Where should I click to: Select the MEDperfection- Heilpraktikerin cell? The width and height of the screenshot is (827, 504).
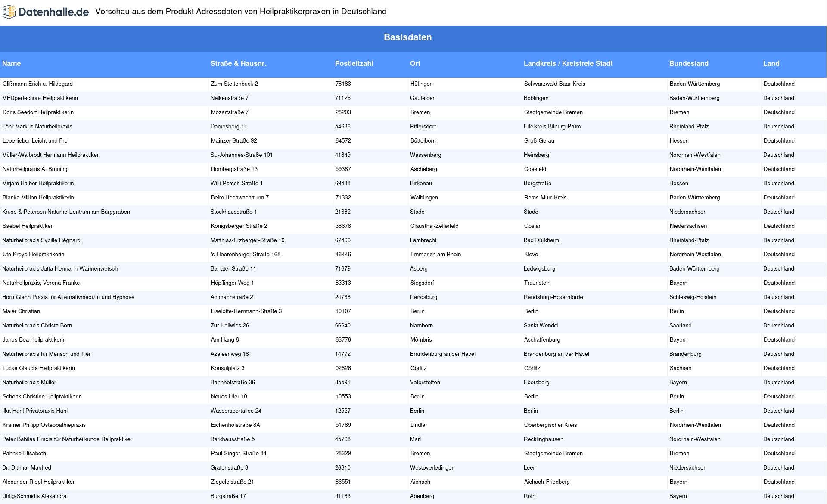[x=40, y=98]
